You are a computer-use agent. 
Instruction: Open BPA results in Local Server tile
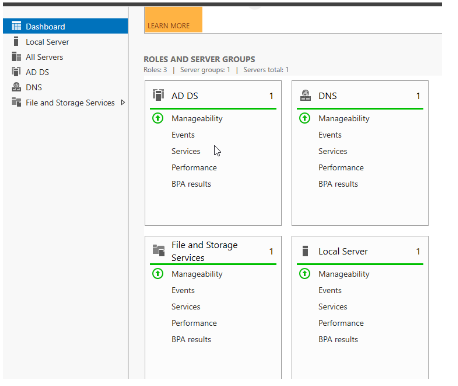(338, 339)
